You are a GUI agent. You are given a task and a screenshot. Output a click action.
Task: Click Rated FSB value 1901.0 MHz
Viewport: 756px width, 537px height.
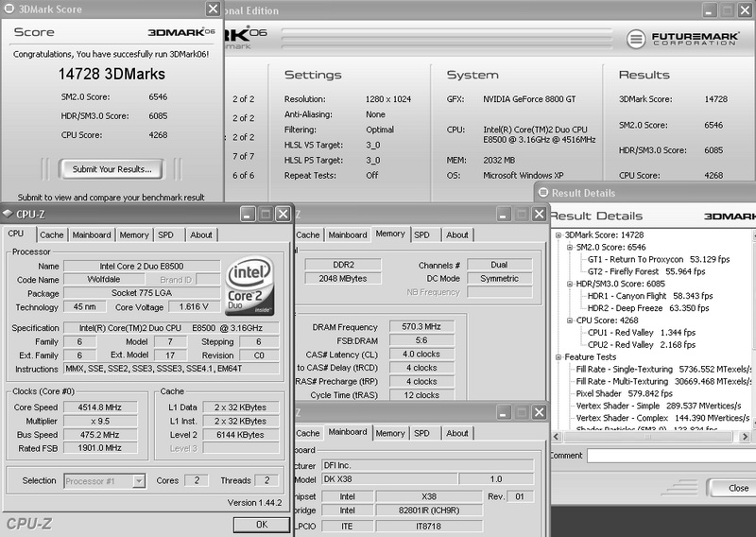tap(100, 448)
